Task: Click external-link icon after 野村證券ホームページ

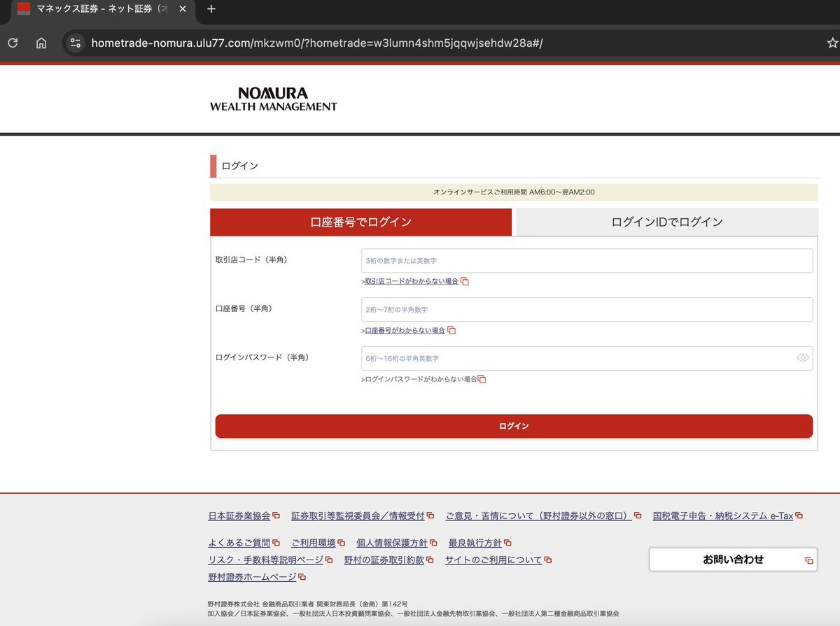Action: pyautogui.click(x=302, y=578)
